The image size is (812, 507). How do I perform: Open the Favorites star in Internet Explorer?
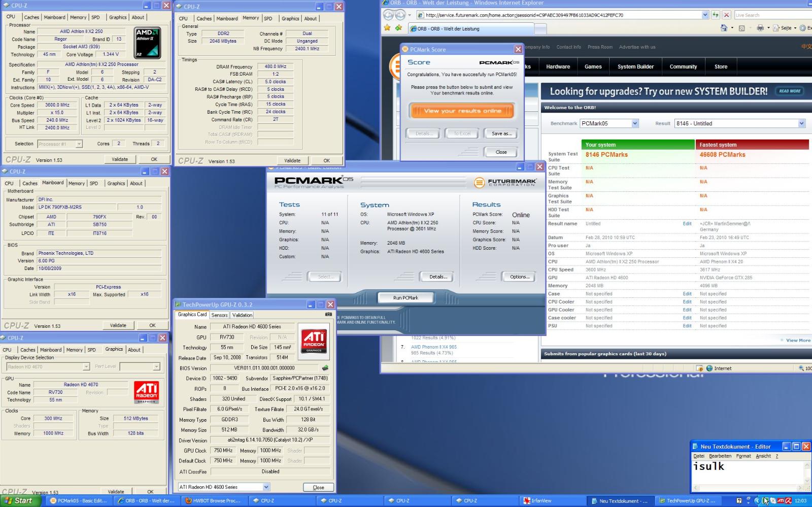click(387, 28)
